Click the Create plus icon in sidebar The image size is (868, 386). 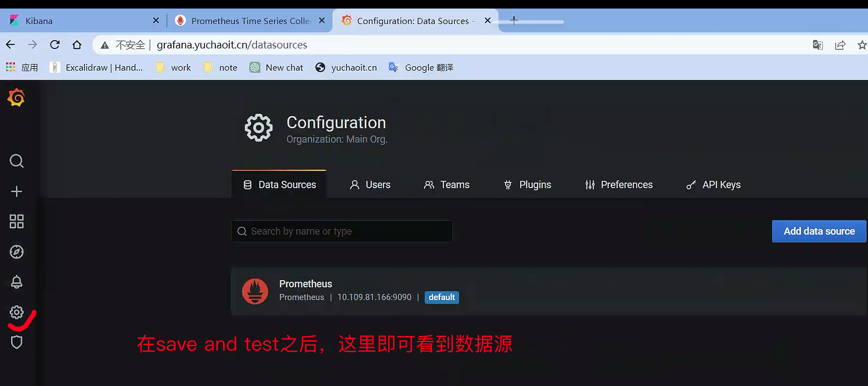coord(16,192)
